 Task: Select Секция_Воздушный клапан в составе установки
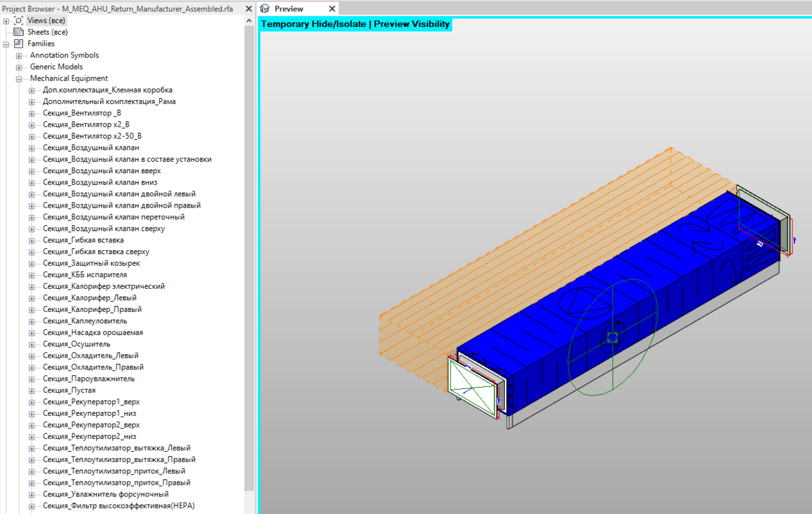pyautogui.click(x=127, y=159)
